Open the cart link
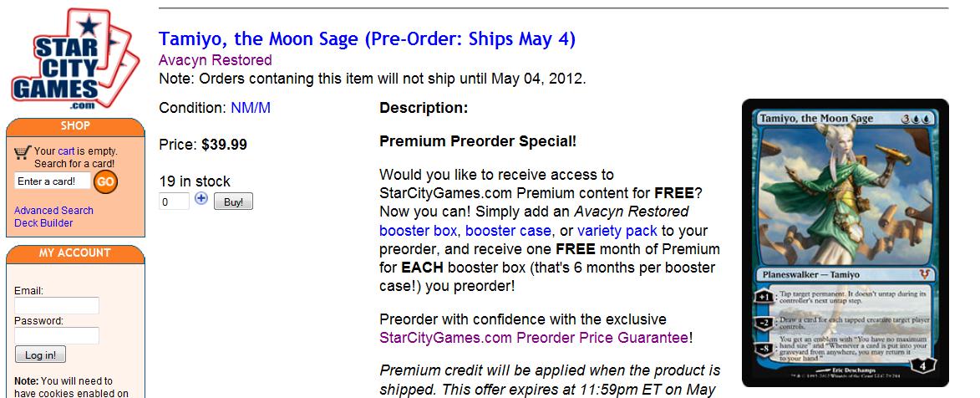 click(67, 151)
